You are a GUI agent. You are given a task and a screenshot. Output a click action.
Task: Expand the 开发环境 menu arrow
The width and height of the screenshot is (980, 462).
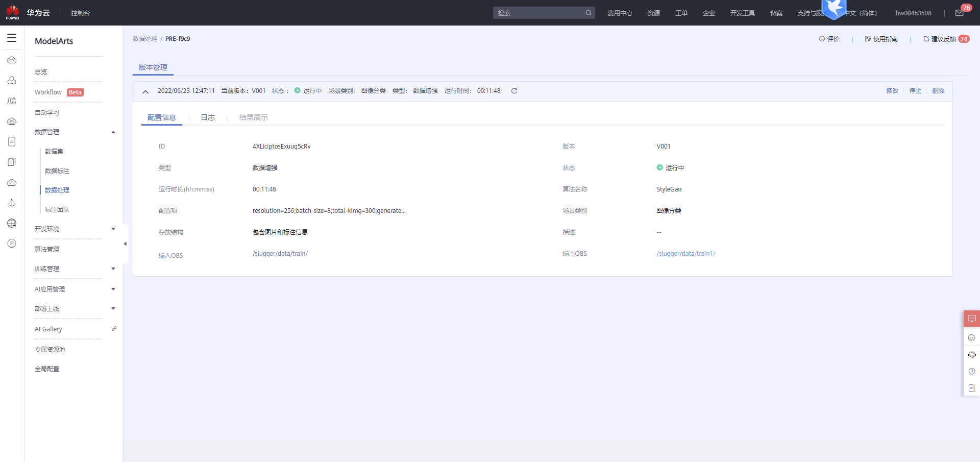coord(113,229)
